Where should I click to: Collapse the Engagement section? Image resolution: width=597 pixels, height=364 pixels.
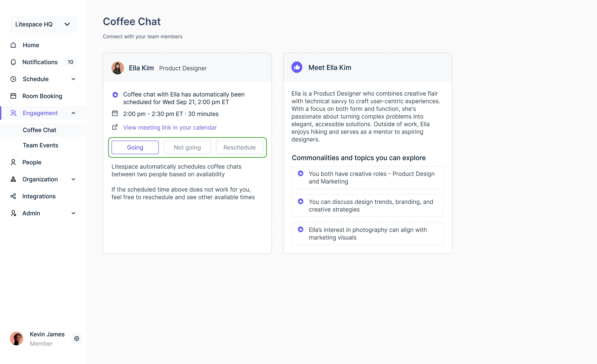tap(73, 113)
